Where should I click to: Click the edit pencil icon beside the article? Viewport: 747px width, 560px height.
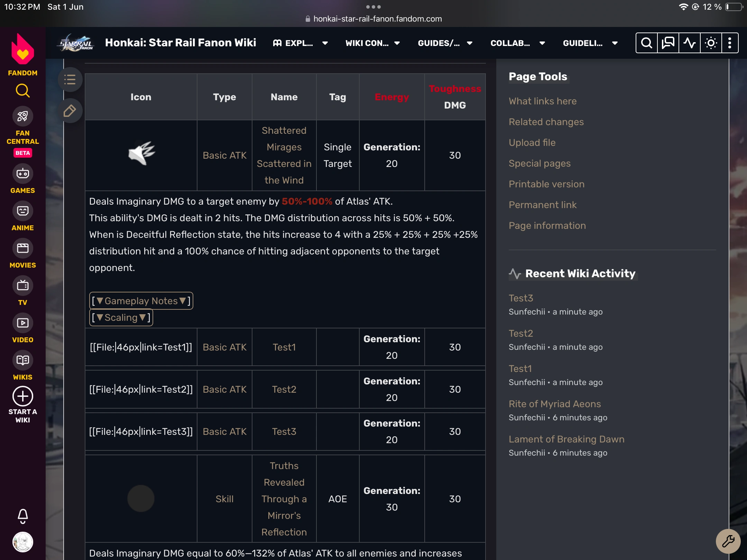70,111
